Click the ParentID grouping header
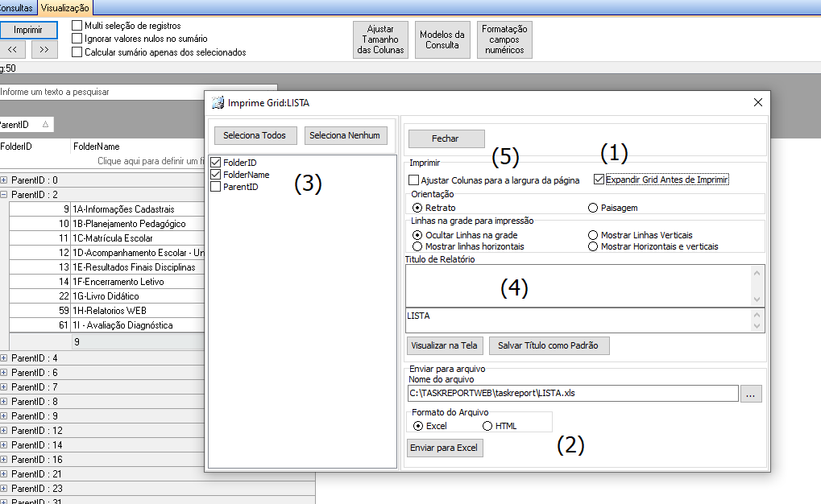 click(25, 125)
